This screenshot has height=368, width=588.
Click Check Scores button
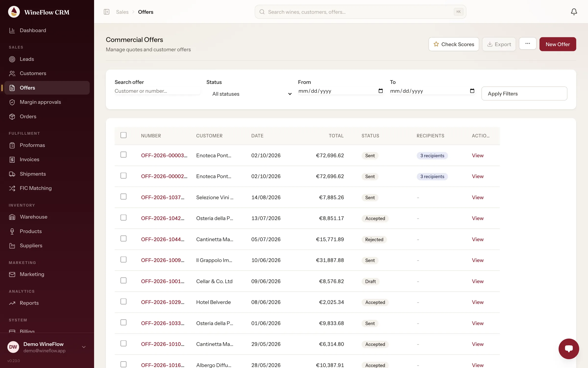pos(454,44)
